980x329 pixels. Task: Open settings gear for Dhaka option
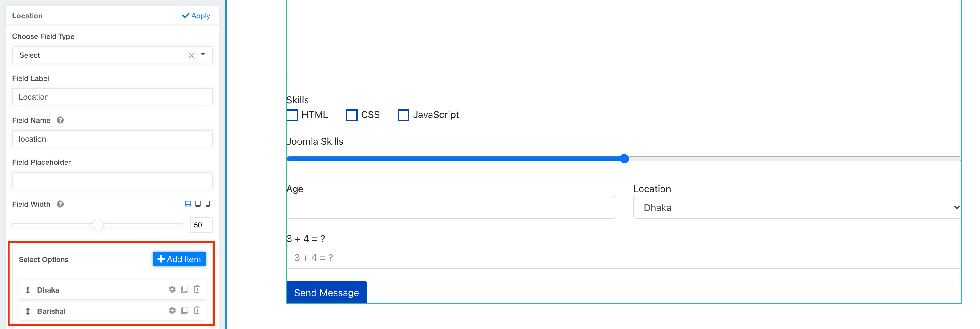tap(172, 289)
